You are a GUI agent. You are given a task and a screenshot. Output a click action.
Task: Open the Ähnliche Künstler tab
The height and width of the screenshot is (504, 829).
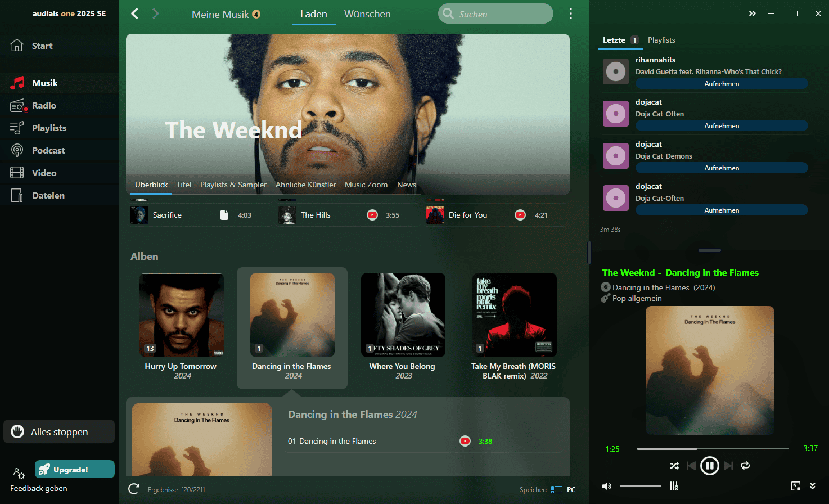305,184
